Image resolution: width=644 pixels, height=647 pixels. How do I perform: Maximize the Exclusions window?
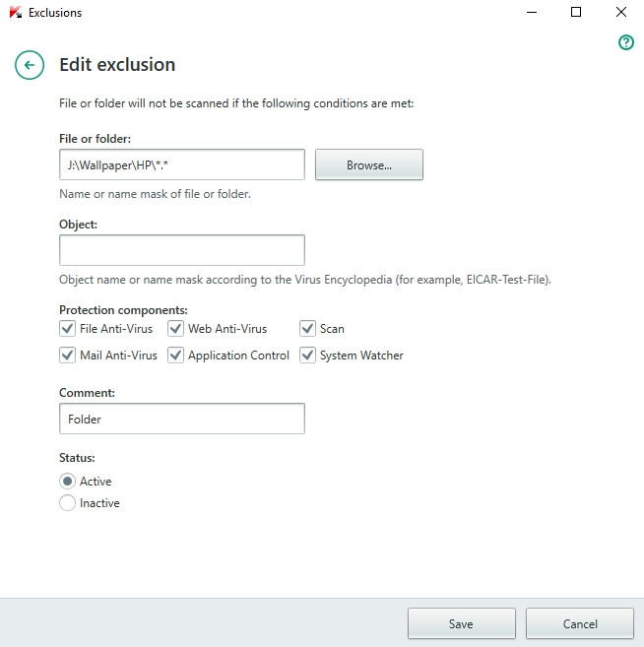[x=576, y=13]
